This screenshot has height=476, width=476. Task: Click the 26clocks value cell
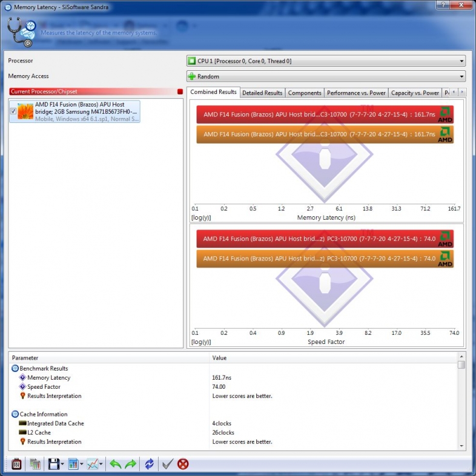pos(223,432)
